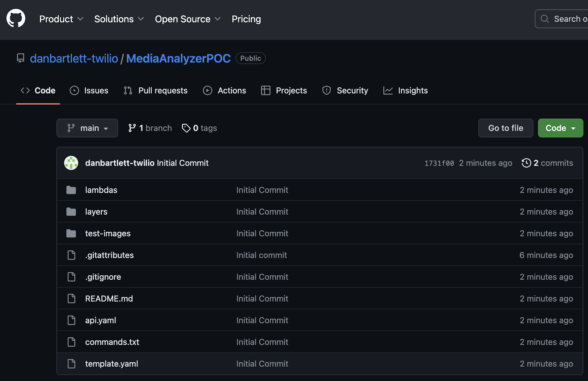
Task: Click the file icon next to commands.txt
Action: pyautogui.click(x=71, y=342)
